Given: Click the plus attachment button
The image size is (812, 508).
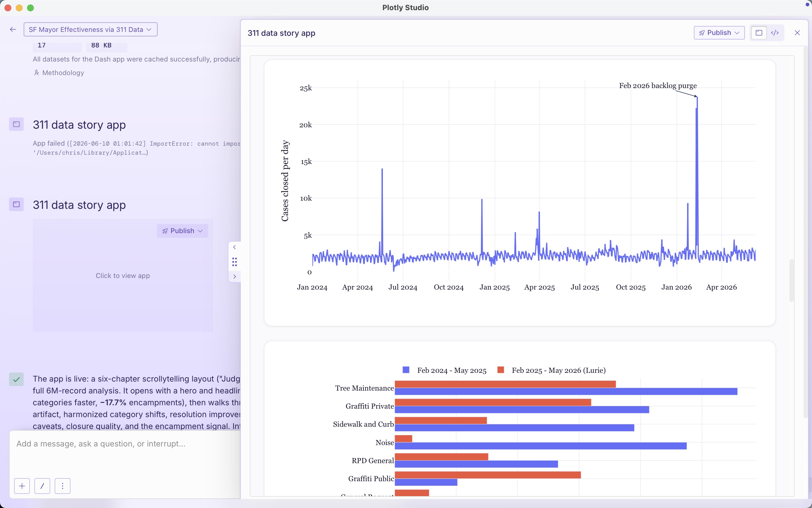Looking at the screenshot, I should coord(22,486).
